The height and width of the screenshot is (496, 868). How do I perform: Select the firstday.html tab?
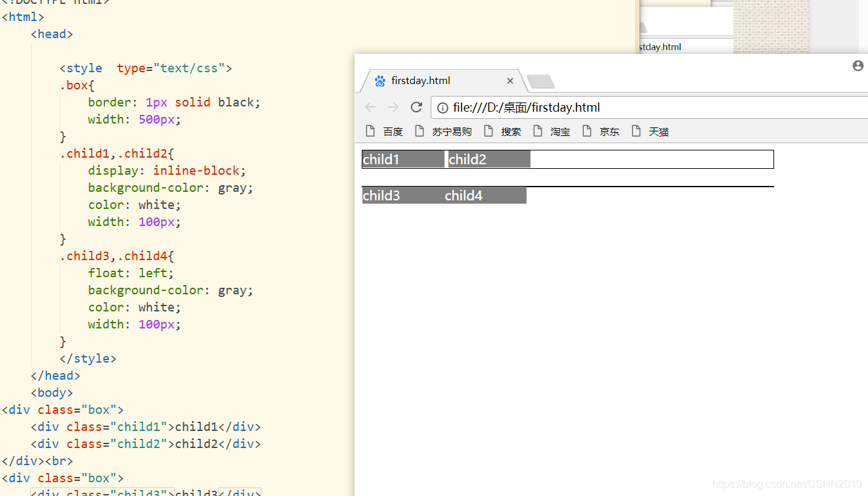click(443, 81)
